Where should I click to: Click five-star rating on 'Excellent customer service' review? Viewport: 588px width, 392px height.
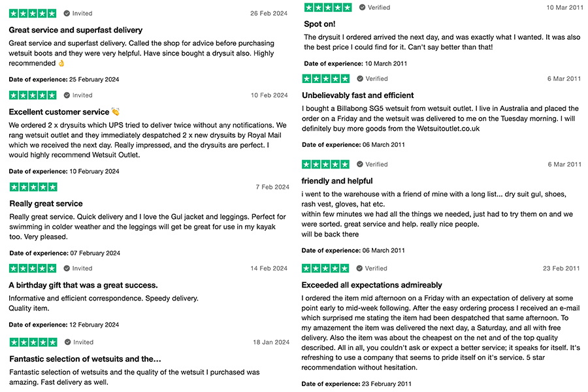(x=33, y=95)
